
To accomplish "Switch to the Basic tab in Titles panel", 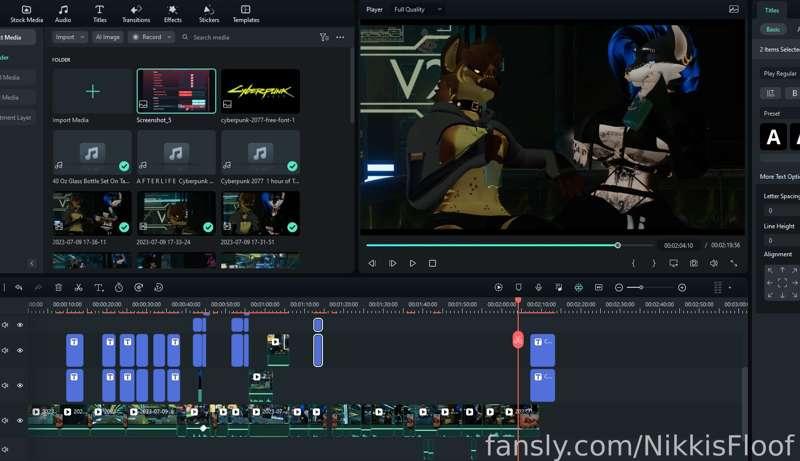I will tap(772, 29).
